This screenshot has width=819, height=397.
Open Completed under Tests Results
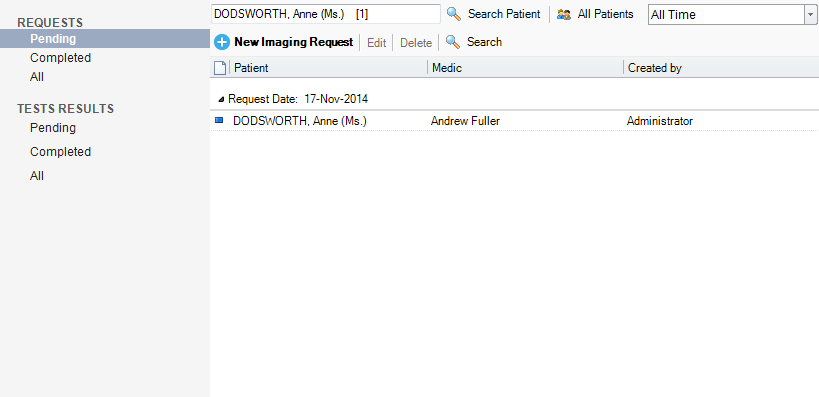(61, 151)
